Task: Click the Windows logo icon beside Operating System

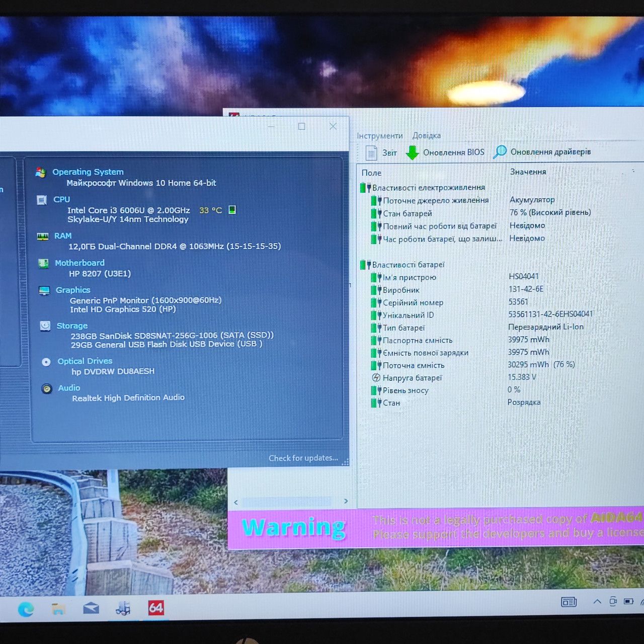Action: click(41, 172)
